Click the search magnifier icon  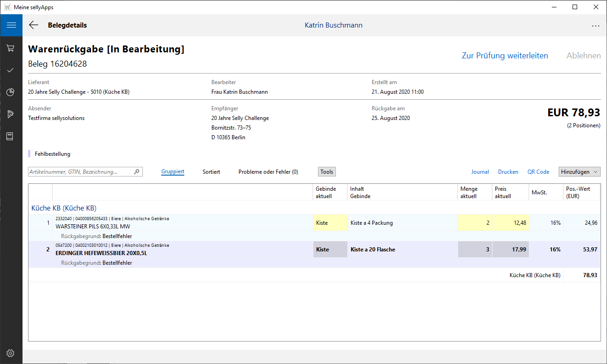(136, 172)
